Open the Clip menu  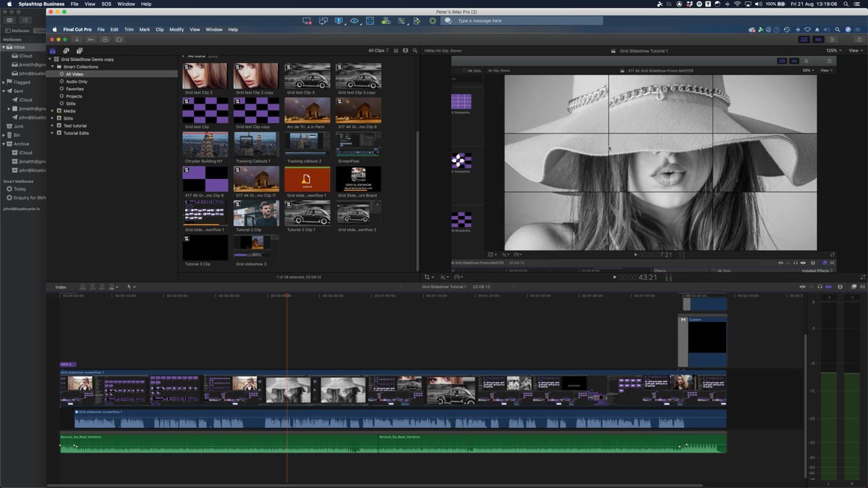click(160, 30)
